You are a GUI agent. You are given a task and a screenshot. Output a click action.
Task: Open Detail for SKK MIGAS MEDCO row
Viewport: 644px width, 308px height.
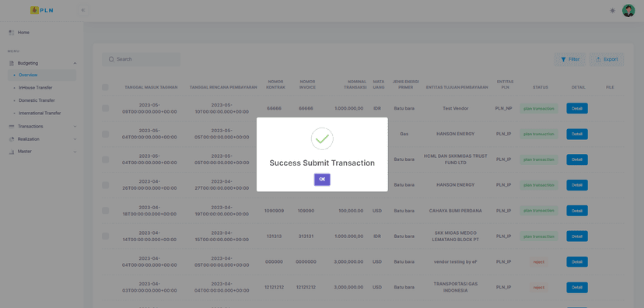(x=577, y=236)
